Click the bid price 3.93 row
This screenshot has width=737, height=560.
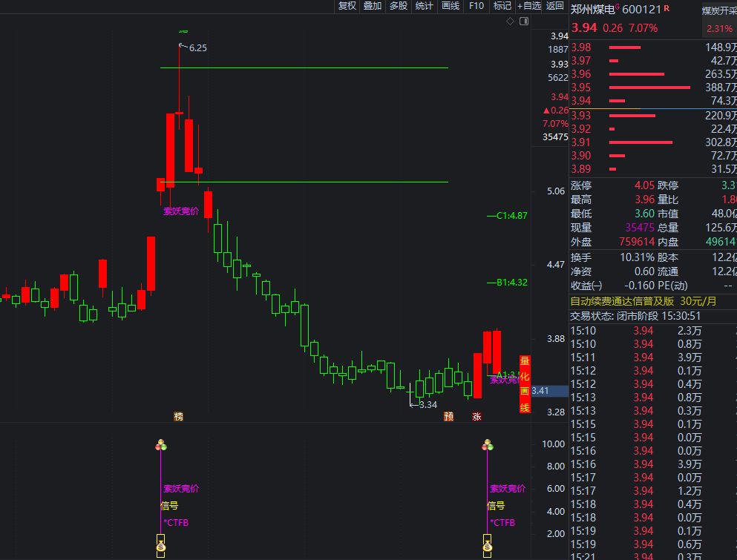(x=653, y=116)
